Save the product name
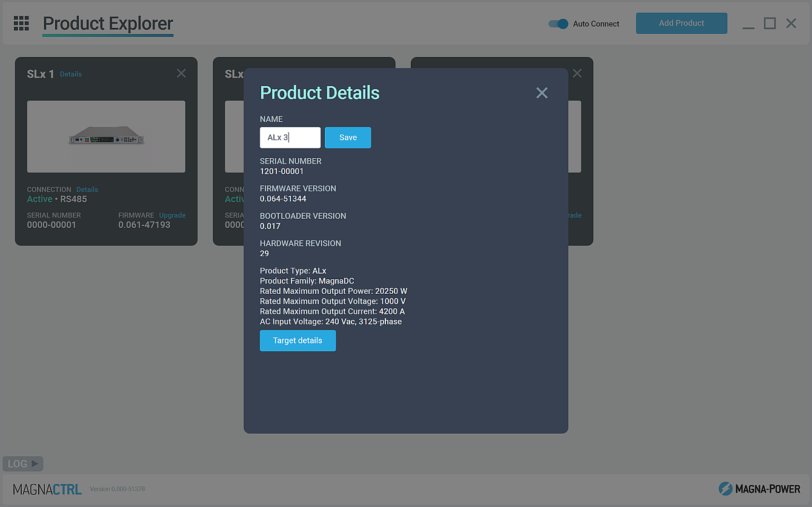This screenshot has height=507, width=812. coord(348,138)
